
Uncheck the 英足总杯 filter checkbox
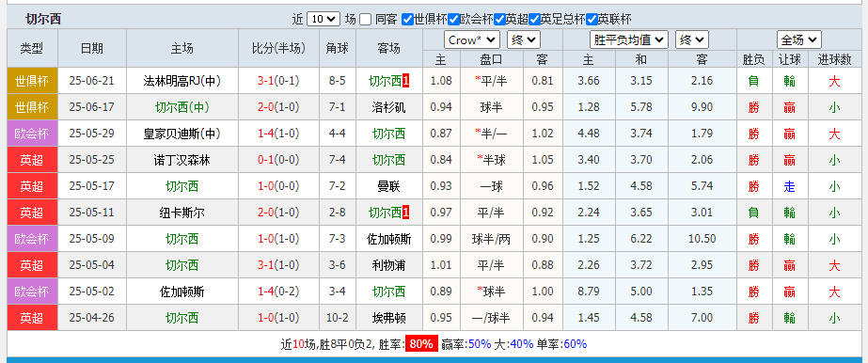pyautogui.click(x=534, y=20)
